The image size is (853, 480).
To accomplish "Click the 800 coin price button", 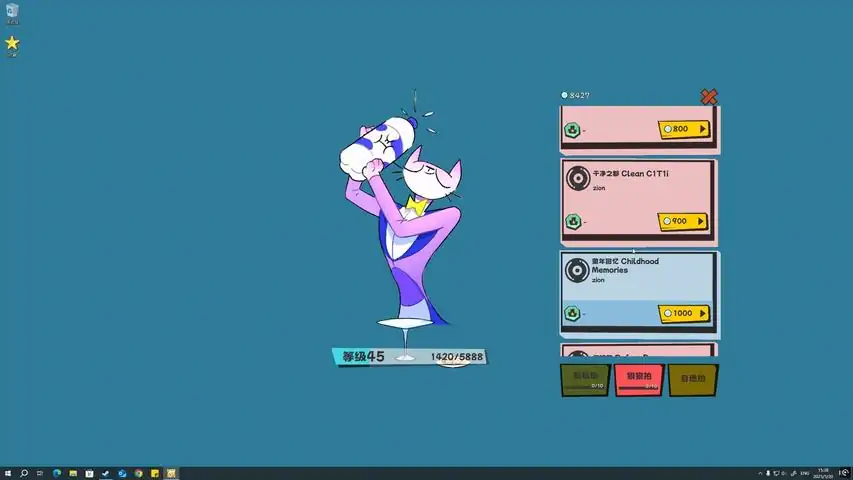I will tap(683, 129).
